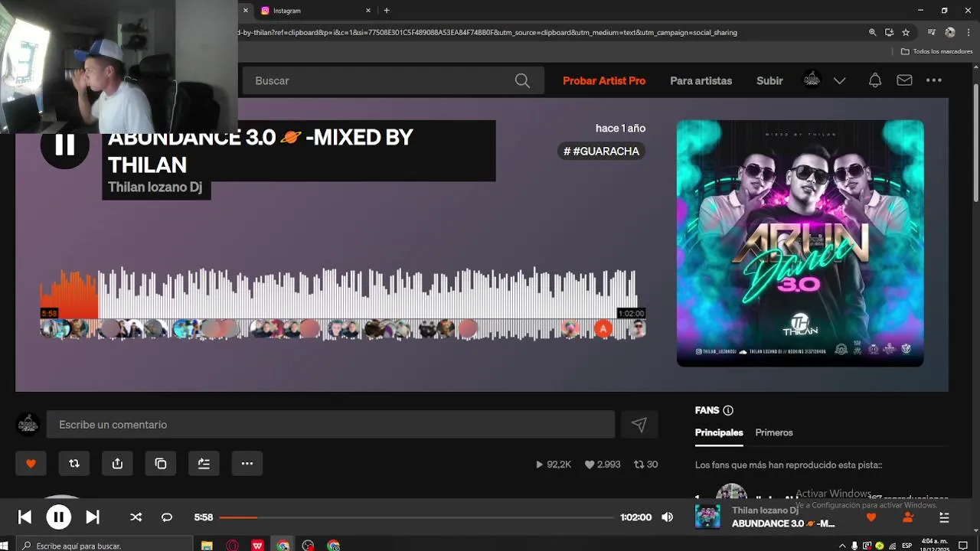Repost the track
The height and width of the screenshot is (551, 980).
[74, 464]
